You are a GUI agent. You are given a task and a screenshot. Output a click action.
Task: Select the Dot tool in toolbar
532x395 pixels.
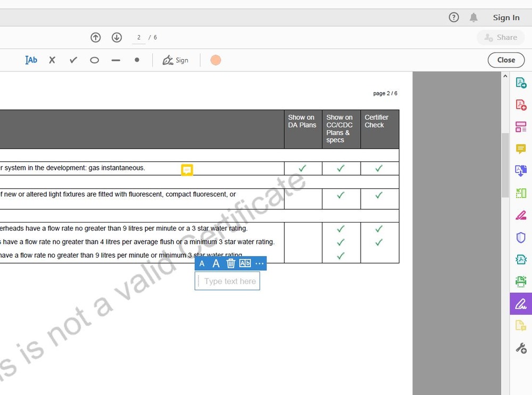tap(137, 60)
